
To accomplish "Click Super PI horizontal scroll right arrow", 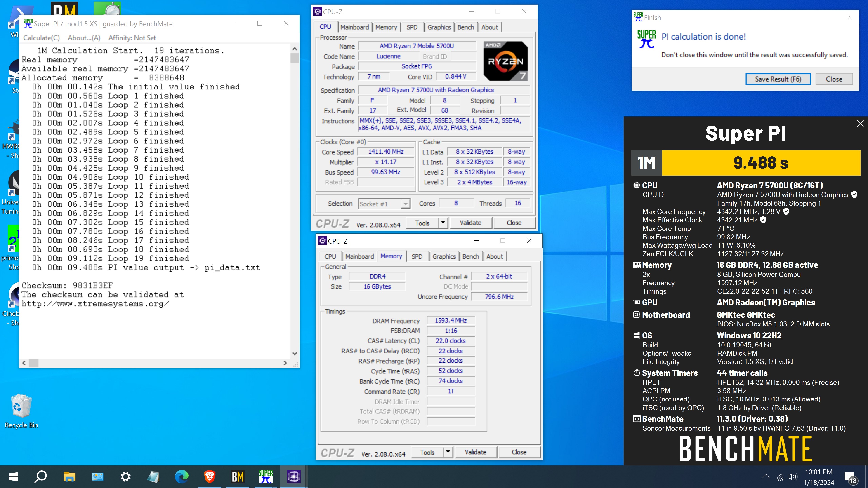I will click(x=285, y=363).
